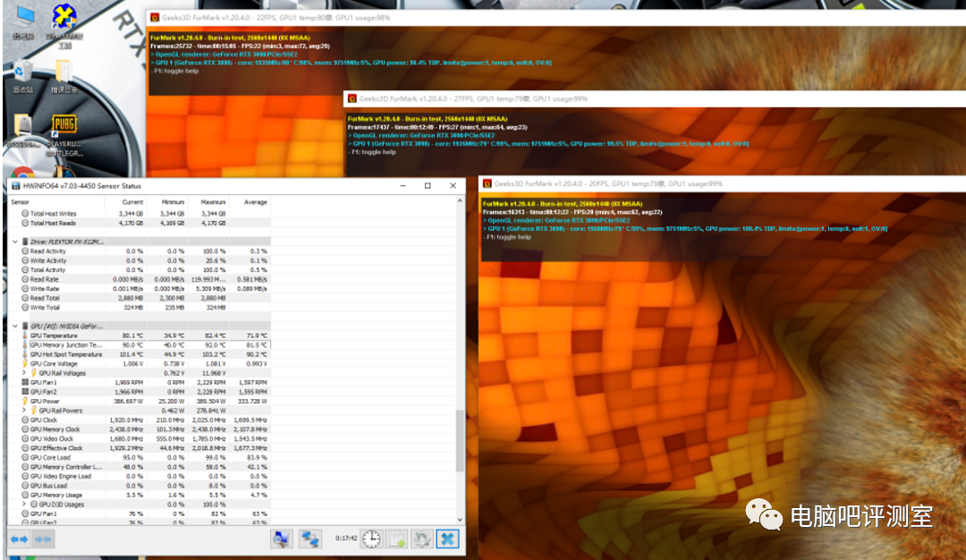Expand the GPU Rail Powers row
Image resolution: width=966 pixels, height=560 pixels.
[x=24, y=411]
